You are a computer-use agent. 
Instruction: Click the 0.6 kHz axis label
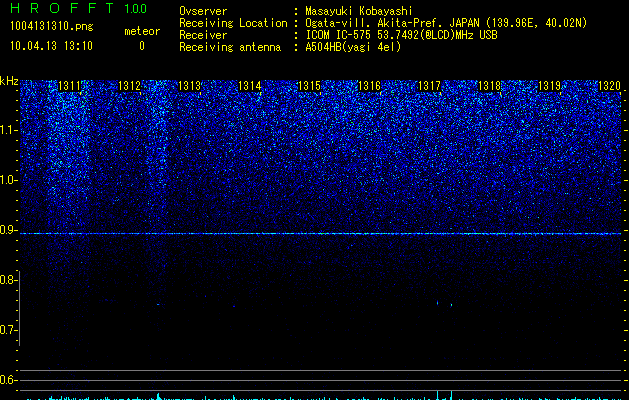click(x=8, y=380)
